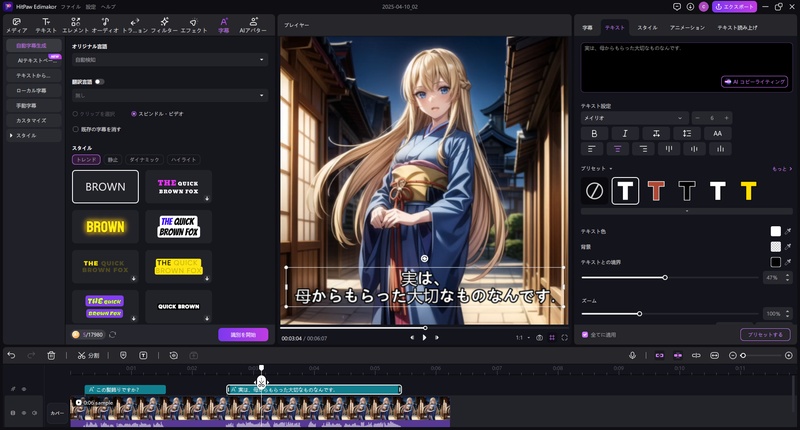Open the player 1:1 ratio dropdown
The height and width of the screenshot is (430, 800).
522,338
